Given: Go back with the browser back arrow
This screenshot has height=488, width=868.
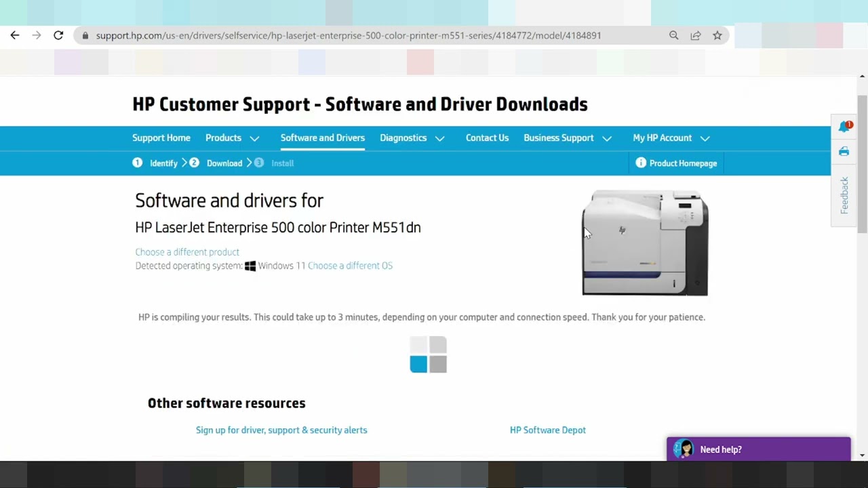Looking at the screenshot, I should pyautogui.click(x=15, y=35).
